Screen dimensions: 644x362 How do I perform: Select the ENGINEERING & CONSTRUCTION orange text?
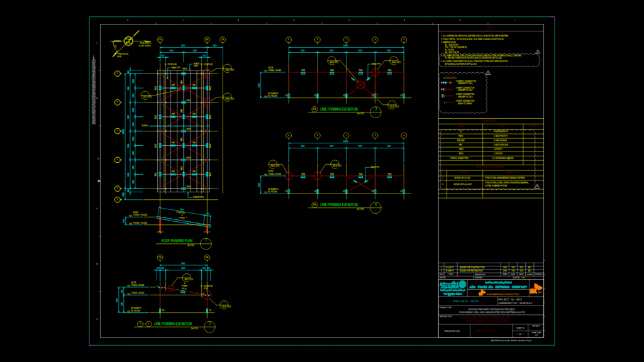point(502,294)
